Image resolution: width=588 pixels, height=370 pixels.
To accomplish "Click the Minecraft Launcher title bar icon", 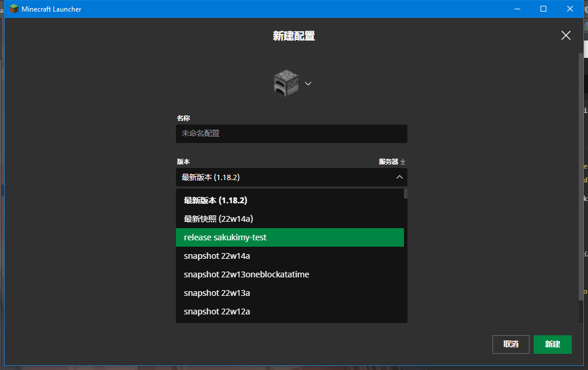I will 13,9.
